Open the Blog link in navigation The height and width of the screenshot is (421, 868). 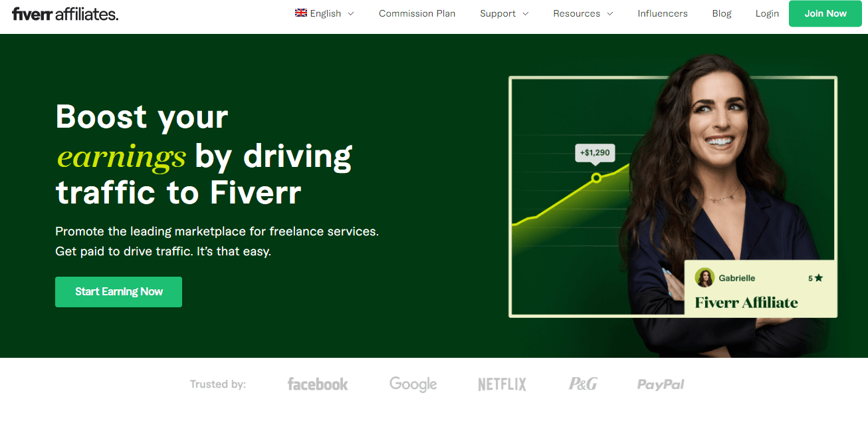click(721, 13)
